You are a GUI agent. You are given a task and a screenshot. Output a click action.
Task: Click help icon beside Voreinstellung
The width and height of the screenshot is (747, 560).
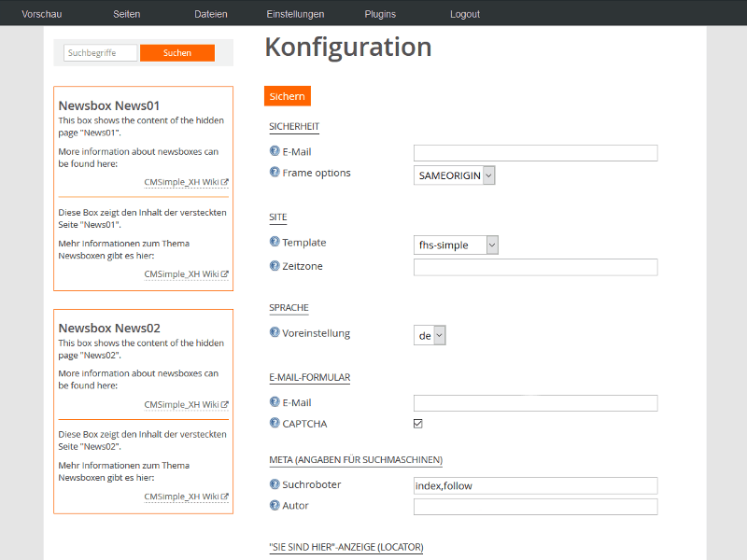[275, 332]
